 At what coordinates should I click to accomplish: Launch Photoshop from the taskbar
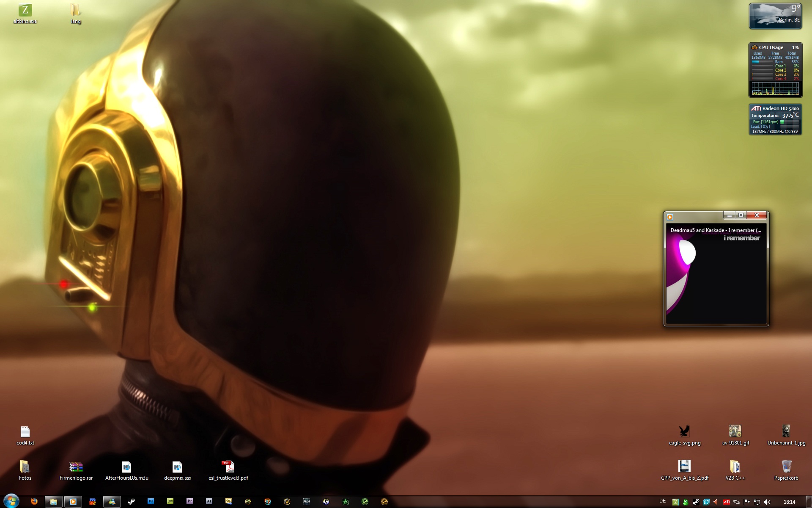point(151,502)
